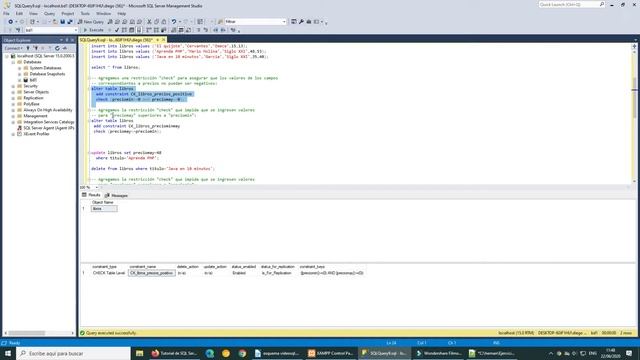Click the Parse checkmark icon
This screenshot has height=360, width=640.
[x=117, y=30]
